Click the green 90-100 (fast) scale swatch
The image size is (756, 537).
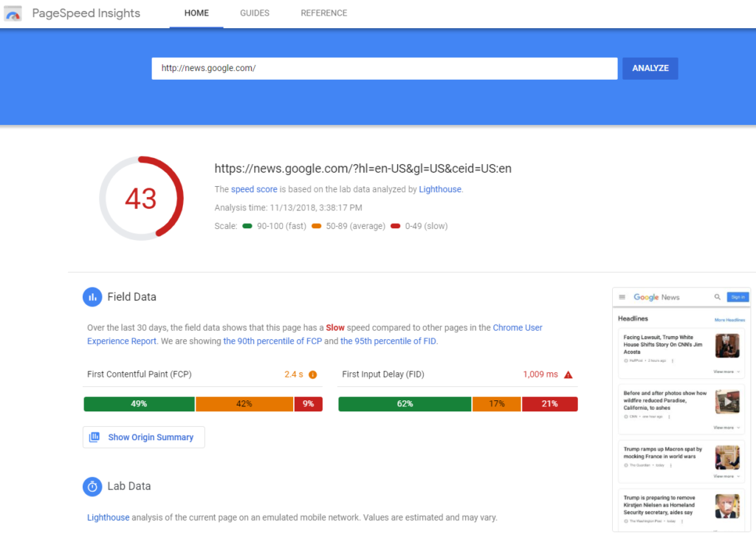click(247, 226)
